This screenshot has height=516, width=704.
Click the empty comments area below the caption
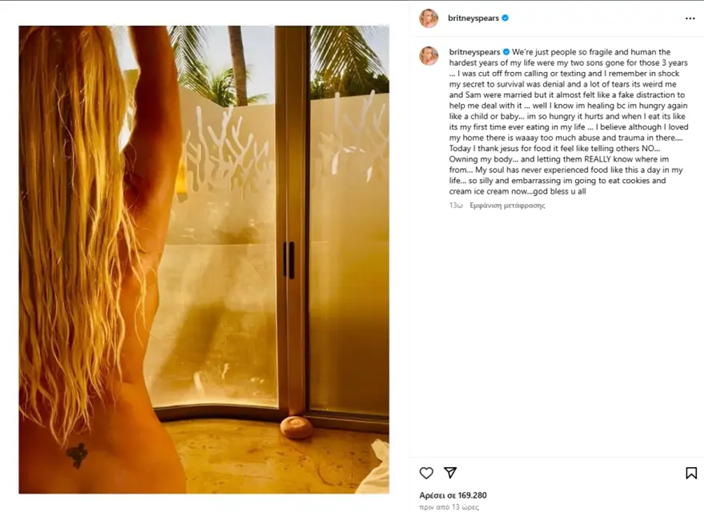(557, 332)
